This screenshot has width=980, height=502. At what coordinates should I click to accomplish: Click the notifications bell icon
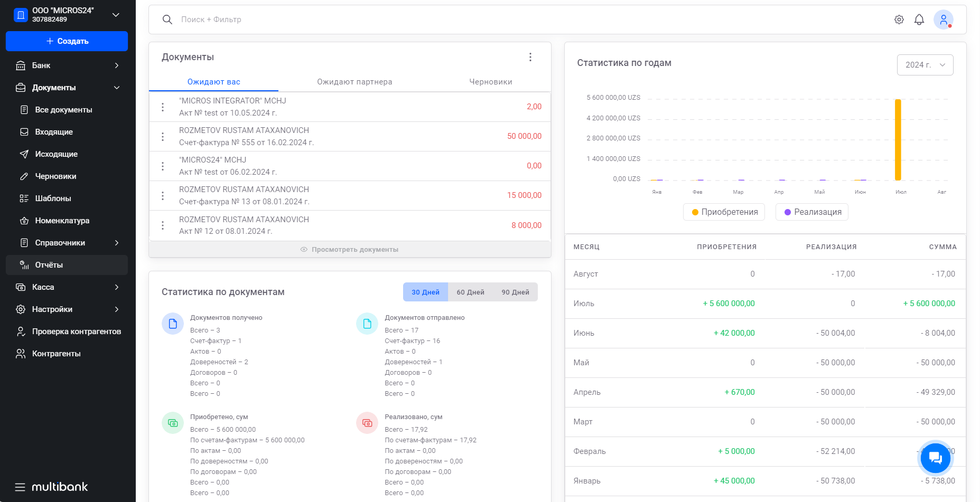(919, 20)
